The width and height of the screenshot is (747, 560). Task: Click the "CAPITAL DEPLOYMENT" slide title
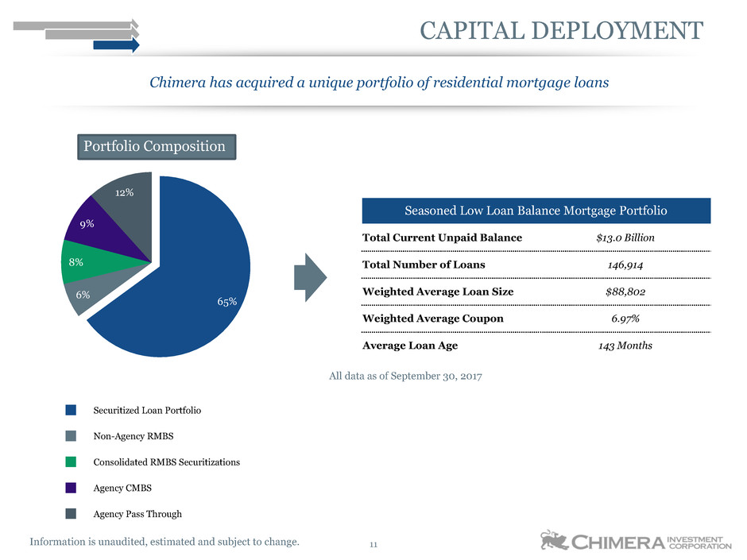pos(561,31)
